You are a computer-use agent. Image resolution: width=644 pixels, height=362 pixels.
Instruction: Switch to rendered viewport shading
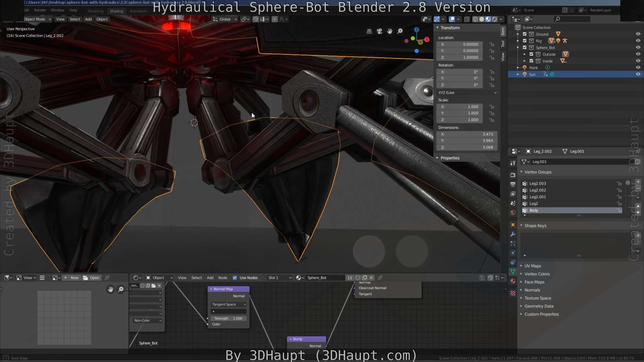coord(495,19)
